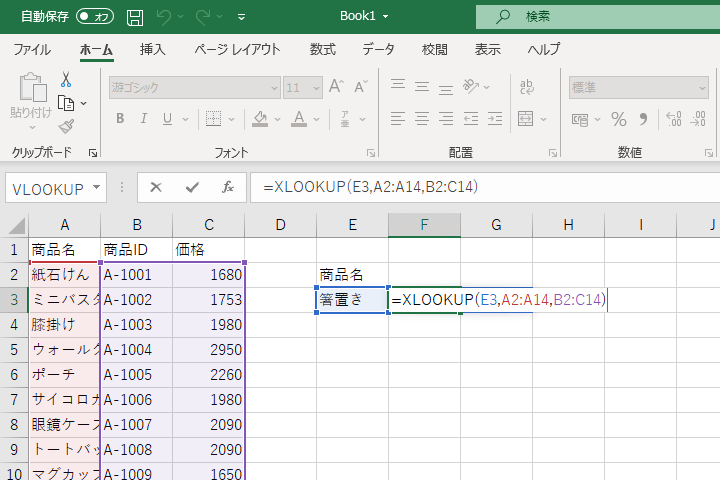Click the Align Left icon
720x480 pixels.
[398, 119]
